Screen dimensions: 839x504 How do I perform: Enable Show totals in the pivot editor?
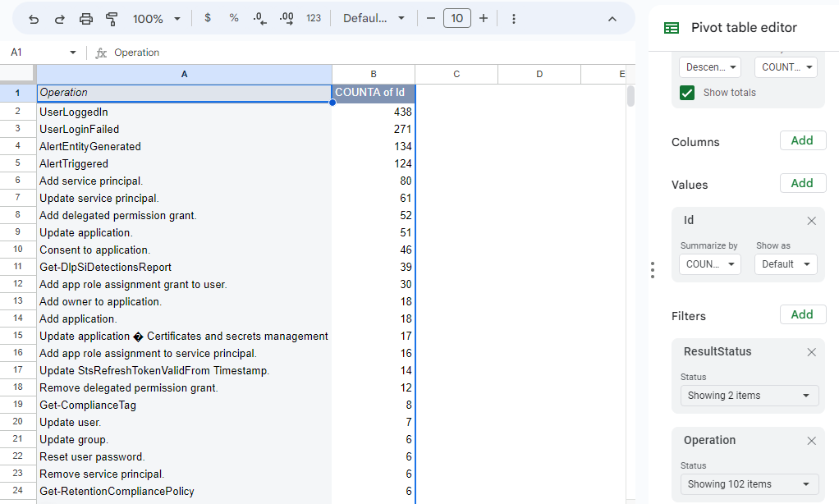click(686, 93)
